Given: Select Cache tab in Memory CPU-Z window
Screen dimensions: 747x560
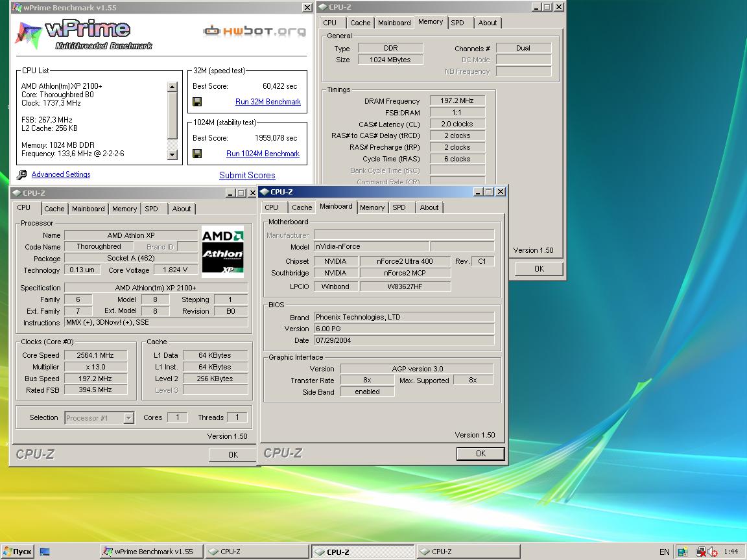Looking at the screenshot, I should pos(360,23).
